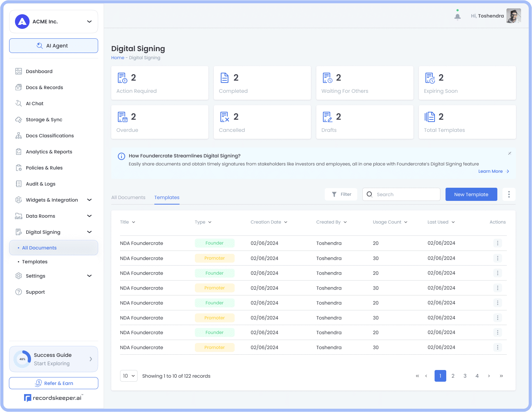Click Toshendra's profile avatar
The image size is (532, 412).
[x=514, y=16]
